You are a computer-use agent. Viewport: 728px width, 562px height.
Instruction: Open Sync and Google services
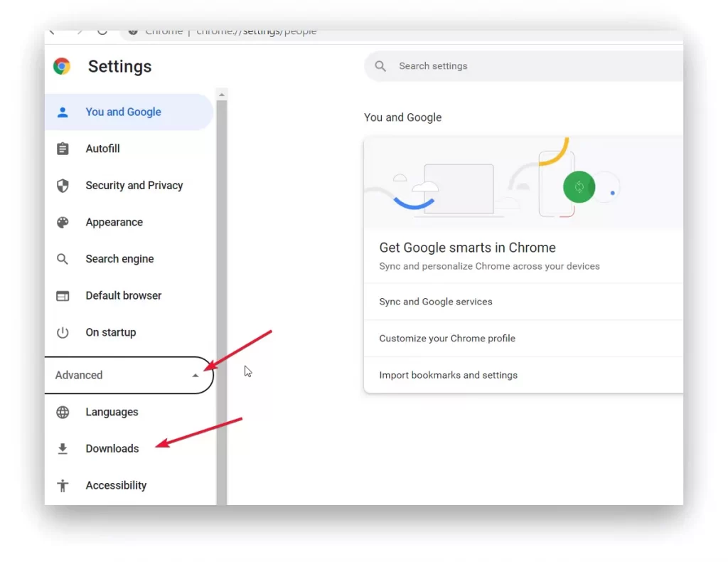click(x=523, y=302)
